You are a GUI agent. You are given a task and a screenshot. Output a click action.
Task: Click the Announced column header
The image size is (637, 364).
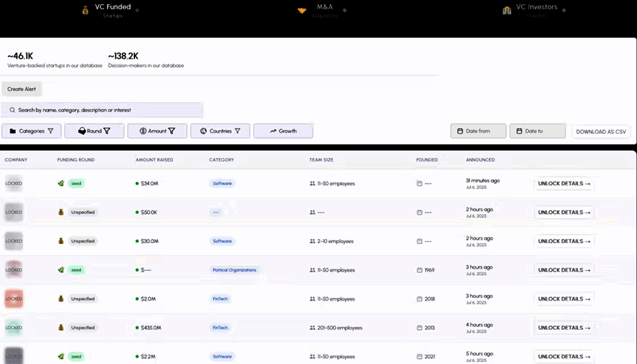click(480, 160)
